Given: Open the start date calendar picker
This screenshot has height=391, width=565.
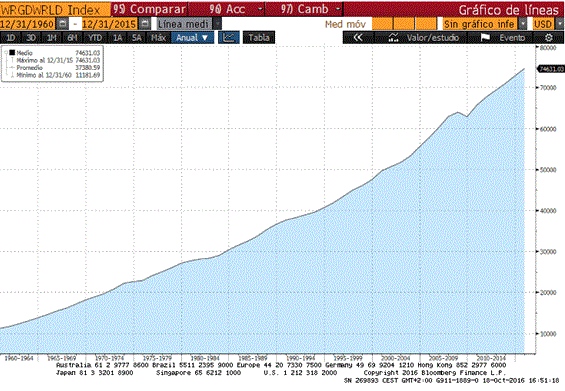Looking at the screenshot, I should [x=63, y=24].
